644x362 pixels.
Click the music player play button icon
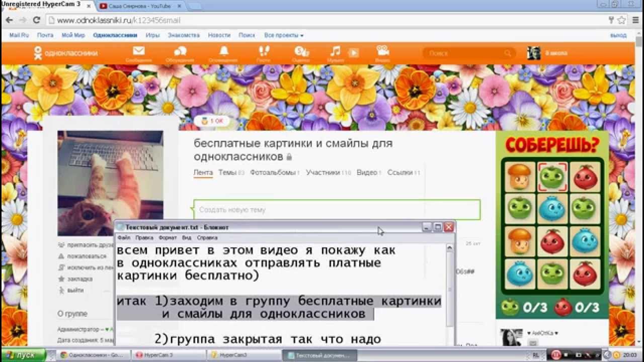pyautogui.click(x=353, y=52)
